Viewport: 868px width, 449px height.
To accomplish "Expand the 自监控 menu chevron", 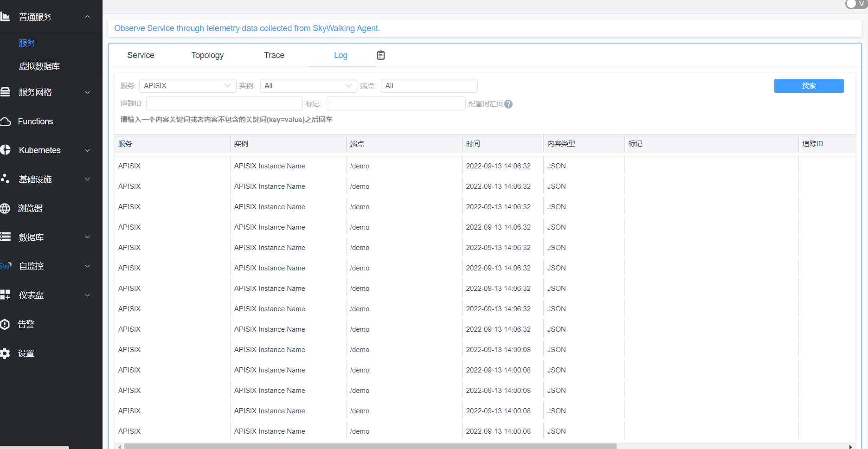I will [87, 266].
